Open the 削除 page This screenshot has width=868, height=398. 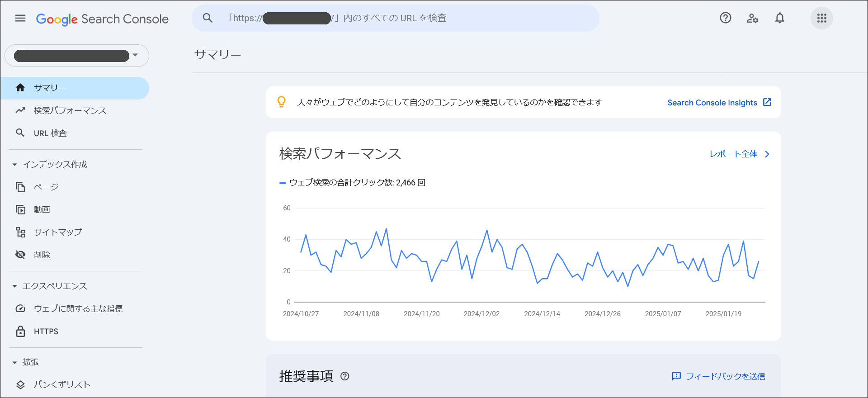[75, 255]
